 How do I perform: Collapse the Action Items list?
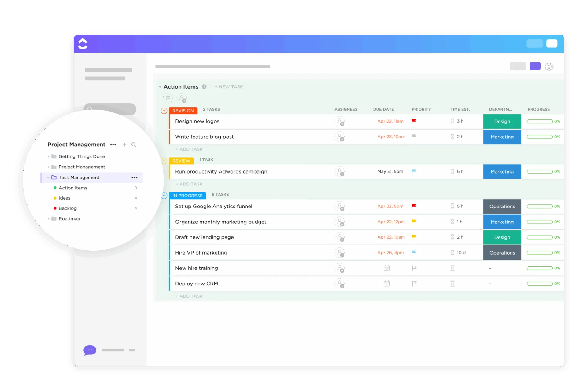[x=160, y=87]
